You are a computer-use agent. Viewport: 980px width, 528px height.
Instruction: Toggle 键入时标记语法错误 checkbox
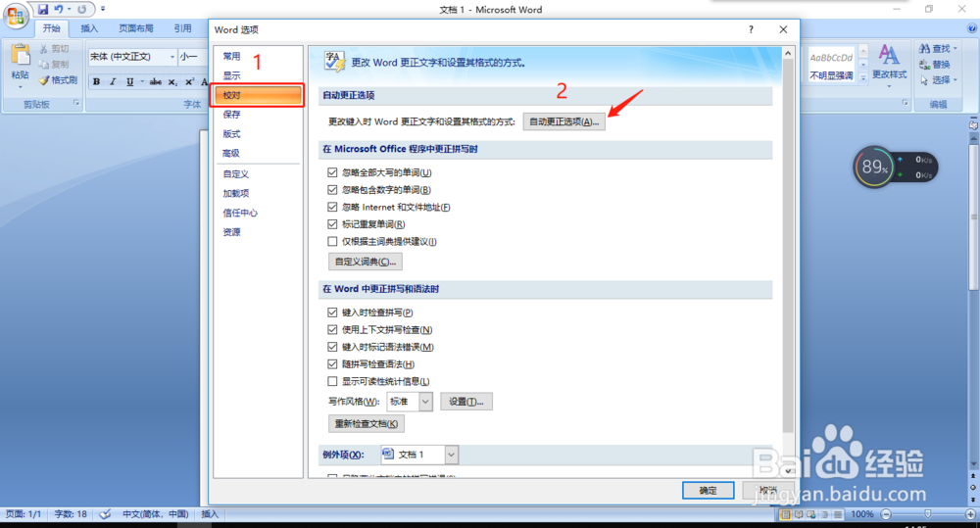pyautogui.click(x=332, y=347)
